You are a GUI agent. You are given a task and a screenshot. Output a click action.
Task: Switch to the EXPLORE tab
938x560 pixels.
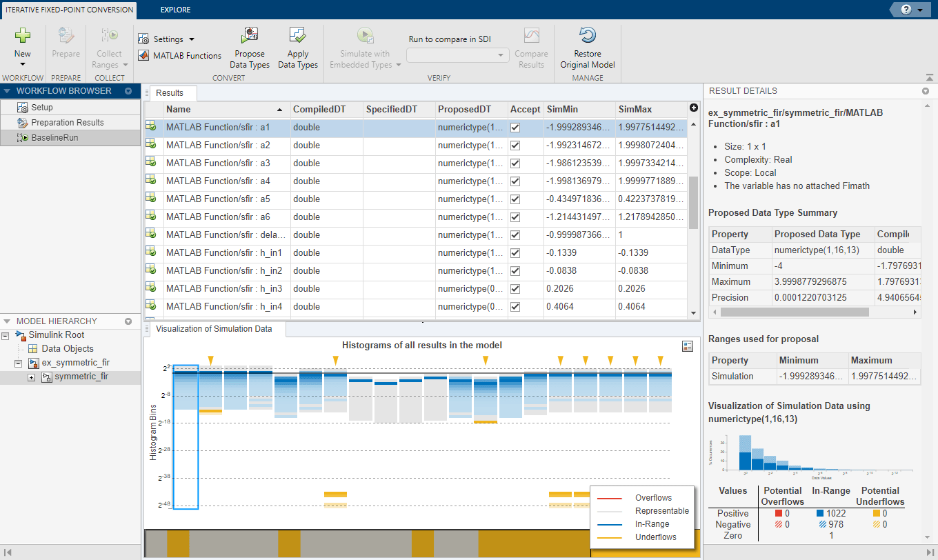point(175,10)
